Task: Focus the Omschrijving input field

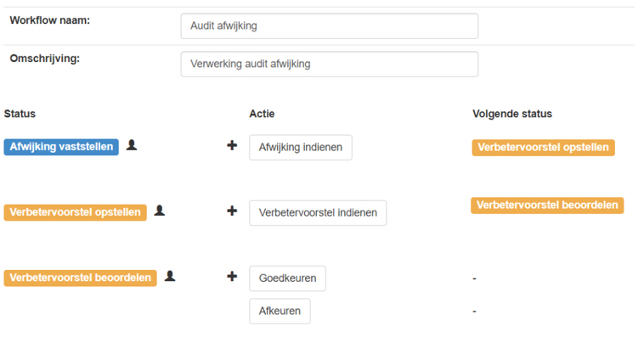Action: coord(330,64)
